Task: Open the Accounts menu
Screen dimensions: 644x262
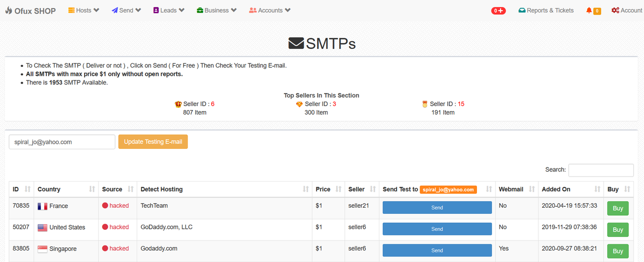Action: coord(270,10)
